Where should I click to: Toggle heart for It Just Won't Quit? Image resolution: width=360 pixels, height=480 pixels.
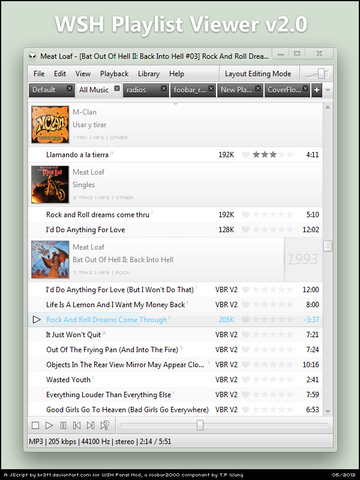[246, 334]
